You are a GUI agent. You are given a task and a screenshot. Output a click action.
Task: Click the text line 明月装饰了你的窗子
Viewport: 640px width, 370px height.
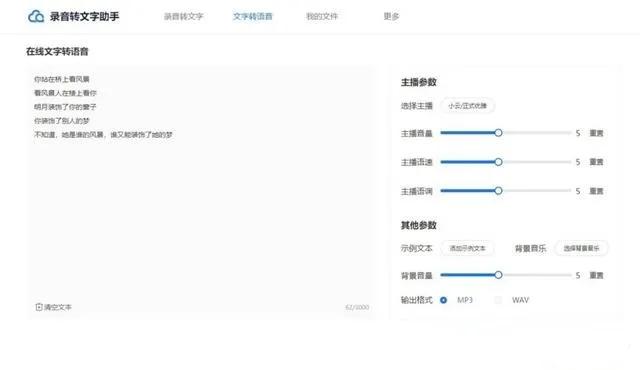(x=65, y=107)
